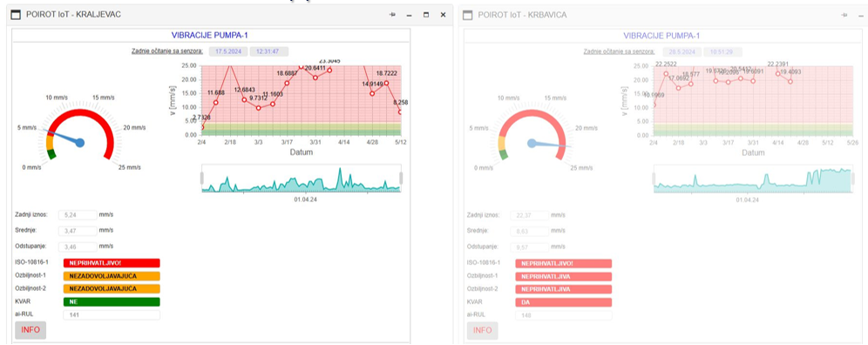The image size is (868, 345).
Task: Click 'Zadnje očitanje sa senzora' label in KRBAVICA
Action: [x=619, y=51]
